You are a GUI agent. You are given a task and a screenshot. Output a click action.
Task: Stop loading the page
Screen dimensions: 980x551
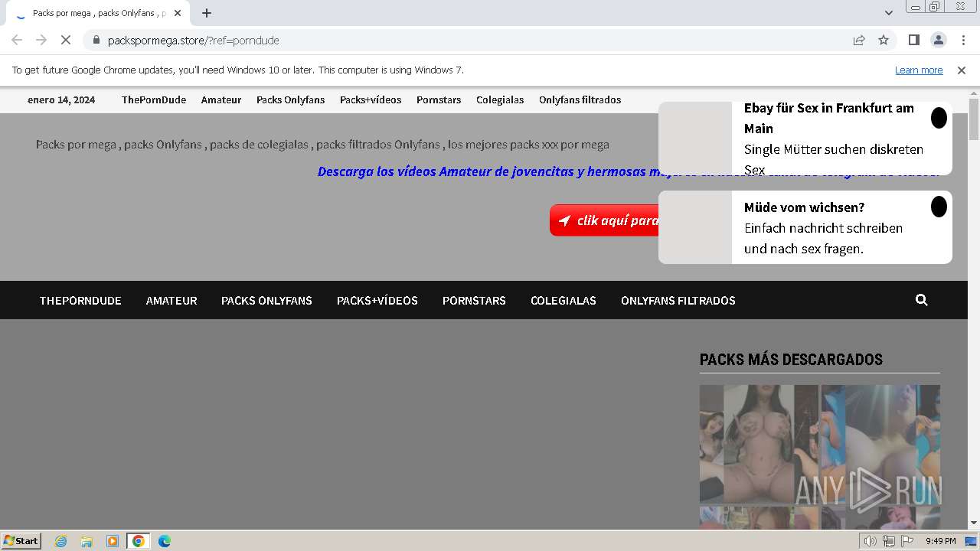pos(66,40)
